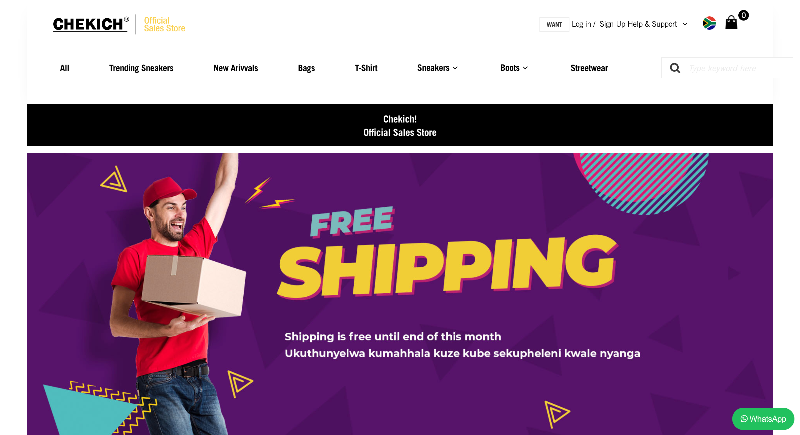Open the All category
Screen dimensions: 800x435
click(x=64, y=68)
